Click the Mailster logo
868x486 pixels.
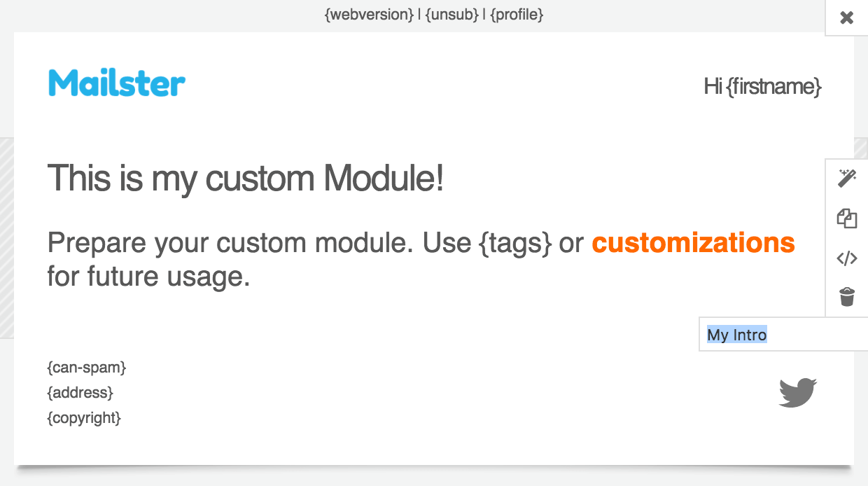coord(117,84)
